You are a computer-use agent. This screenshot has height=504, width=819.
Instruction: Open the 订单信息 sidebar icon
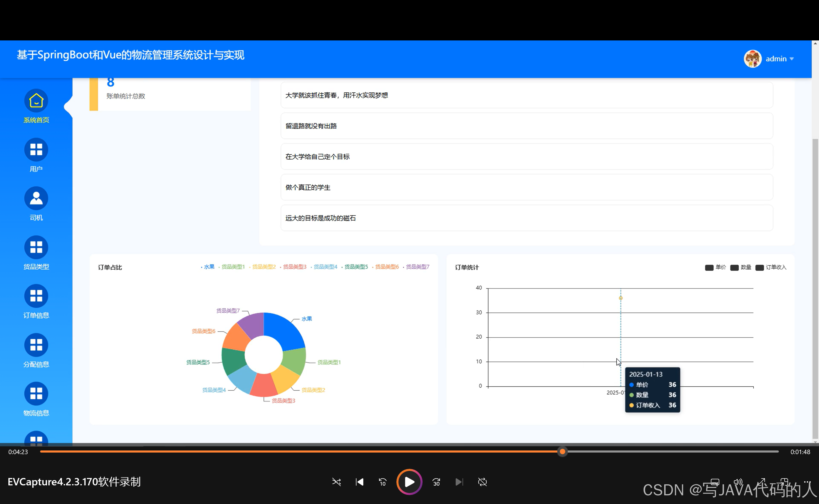click(36, 296)
